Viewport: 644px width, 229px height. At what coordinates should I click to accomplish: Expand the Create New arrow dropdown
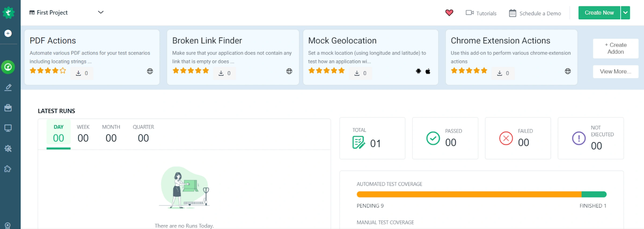(625, 13)
